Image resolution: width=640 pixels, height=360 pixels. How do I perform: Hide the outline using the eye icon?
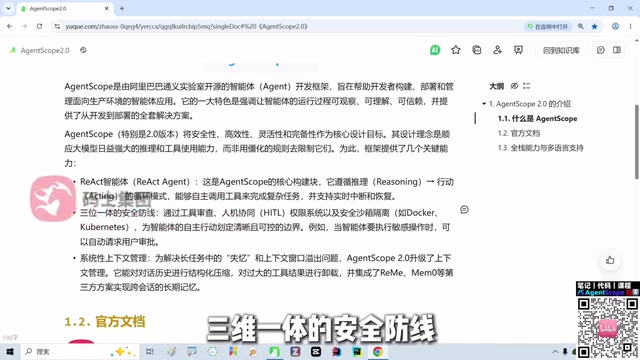(x=514, y=86)
